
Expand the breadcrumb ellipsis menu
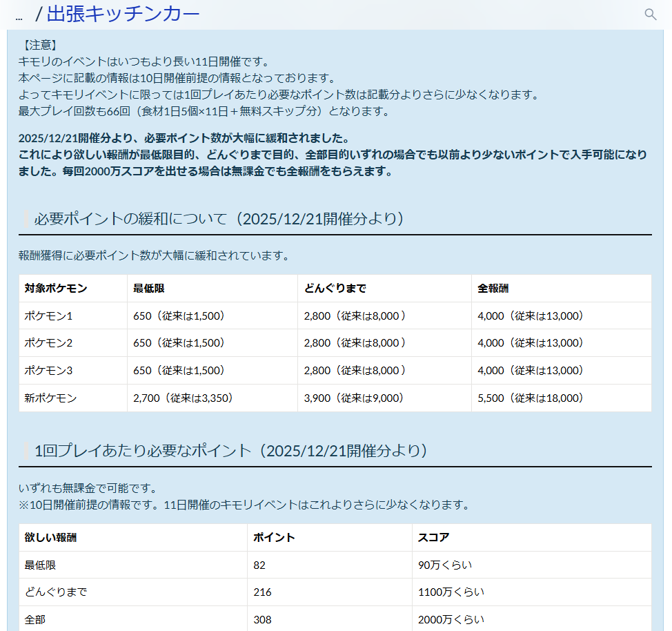click(x=18, y=14)
